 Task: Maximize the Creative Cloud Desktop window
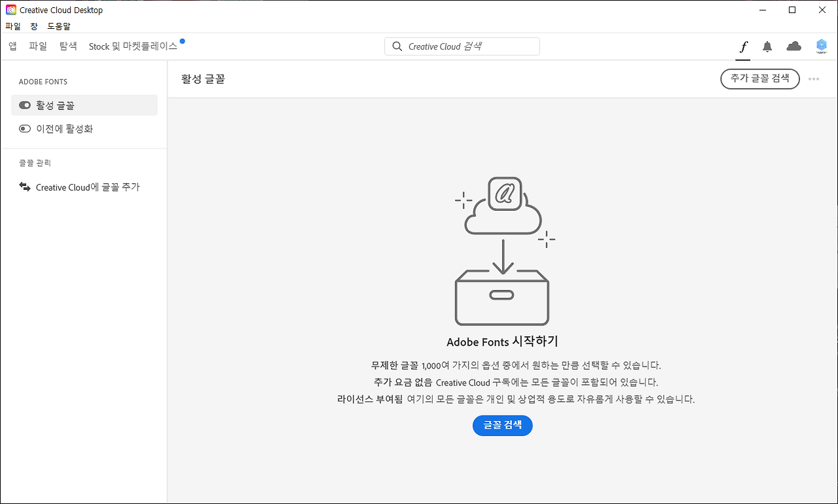pyautogui.click(x=792, y=10)
